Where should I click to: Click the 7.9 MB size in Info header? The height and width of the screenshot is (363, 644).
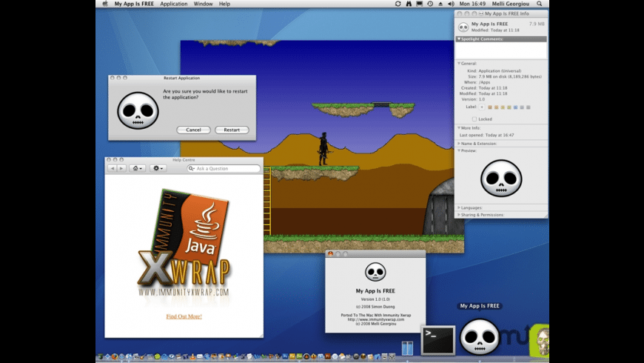point(537,24)
